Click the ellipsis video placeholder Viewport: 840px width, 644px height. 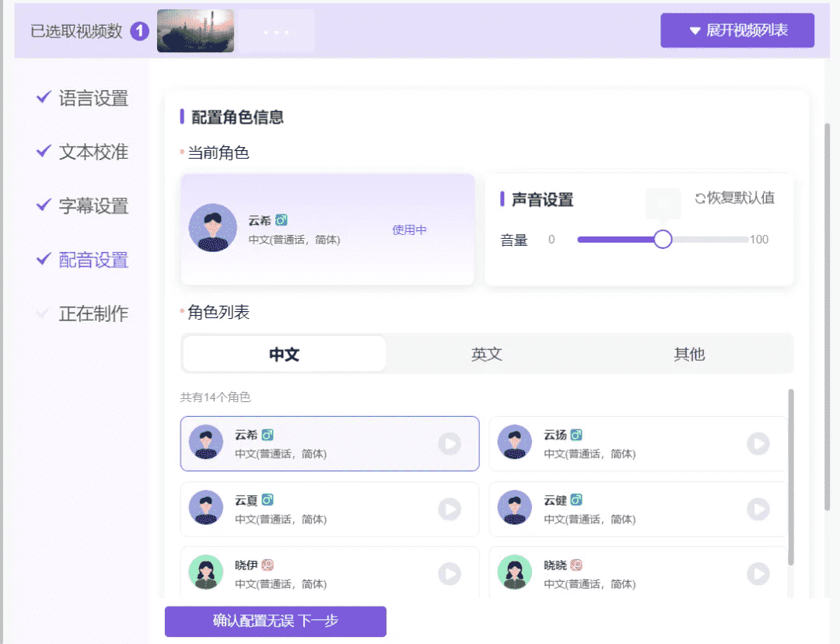276,32
